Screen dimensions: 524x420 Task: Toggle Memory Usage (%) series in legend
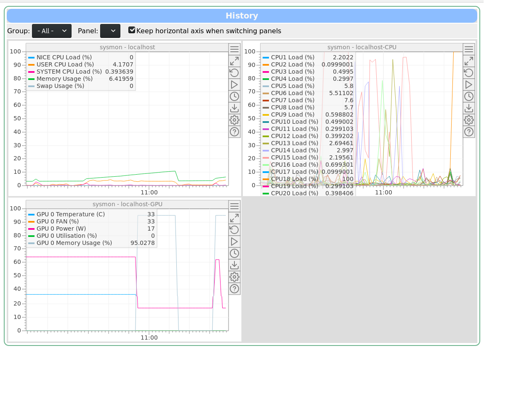(x=64, y=79)
